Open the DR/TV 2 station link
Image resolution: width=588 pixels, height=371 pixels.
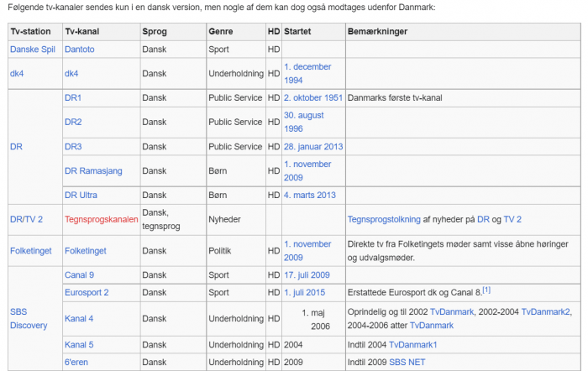pos(26,220)
